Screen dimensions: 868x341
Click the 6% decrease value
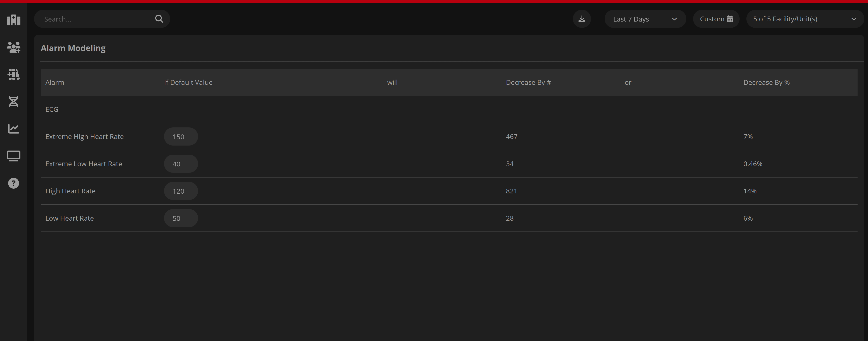pyautogui.click(x=748, y=218)
